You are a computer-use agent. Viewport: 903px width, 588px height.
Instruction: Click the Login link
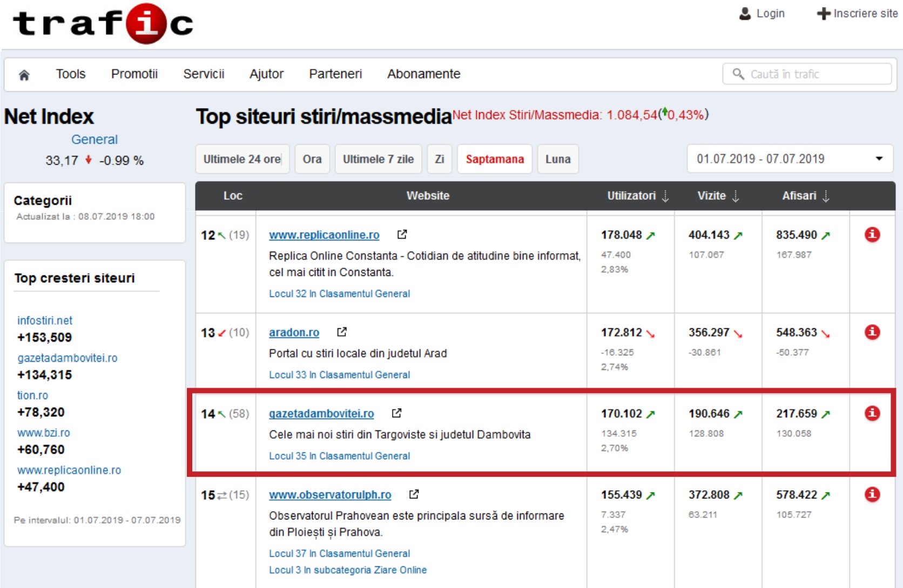tap(771, 13)
